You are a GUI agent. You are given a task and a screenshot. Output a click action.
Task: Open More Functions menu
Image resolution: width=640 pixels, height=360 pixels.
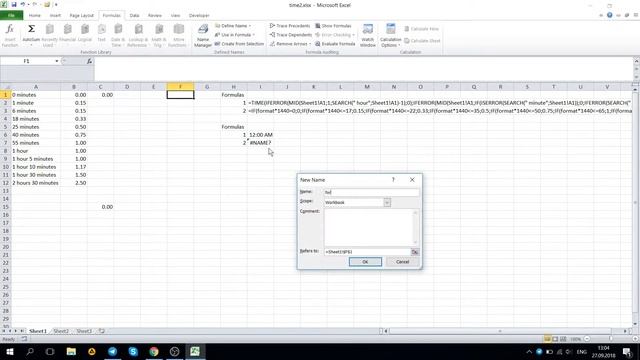(x=178, y=36)
